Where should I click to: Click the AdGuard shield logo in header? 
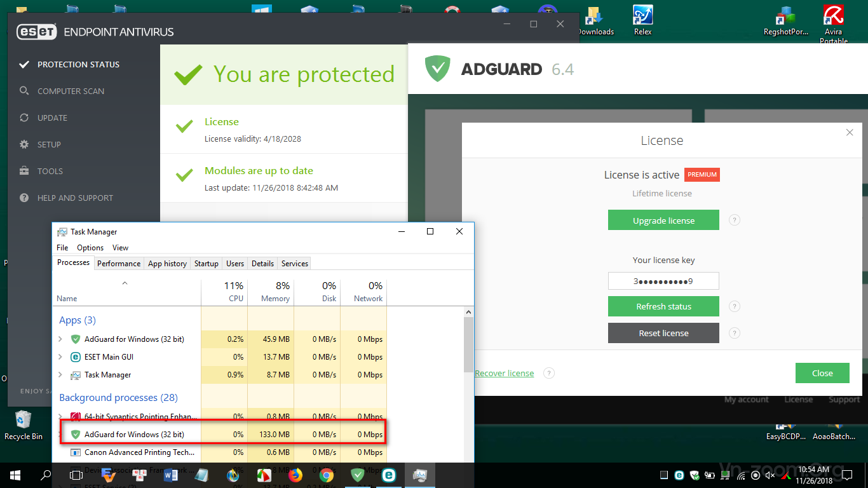pos(437,69)
